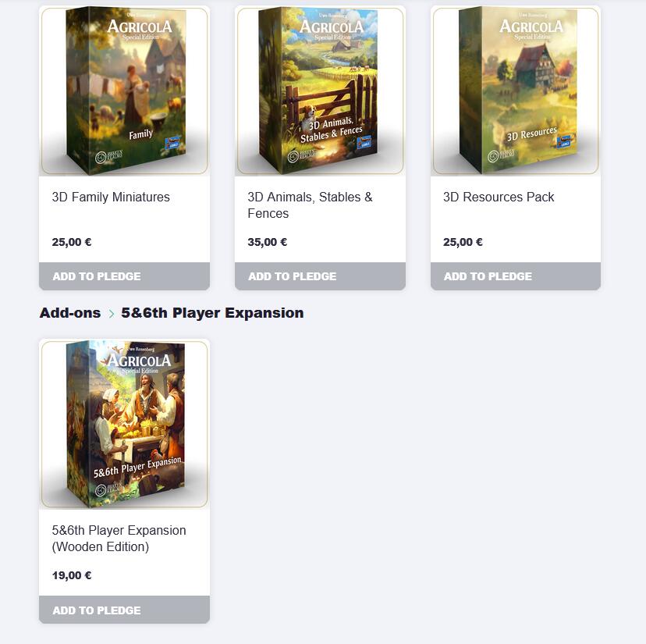Screen dimensions: 646x644
Task: Open the 5&6th Player Expansion box image
Action: click(124, 424)
